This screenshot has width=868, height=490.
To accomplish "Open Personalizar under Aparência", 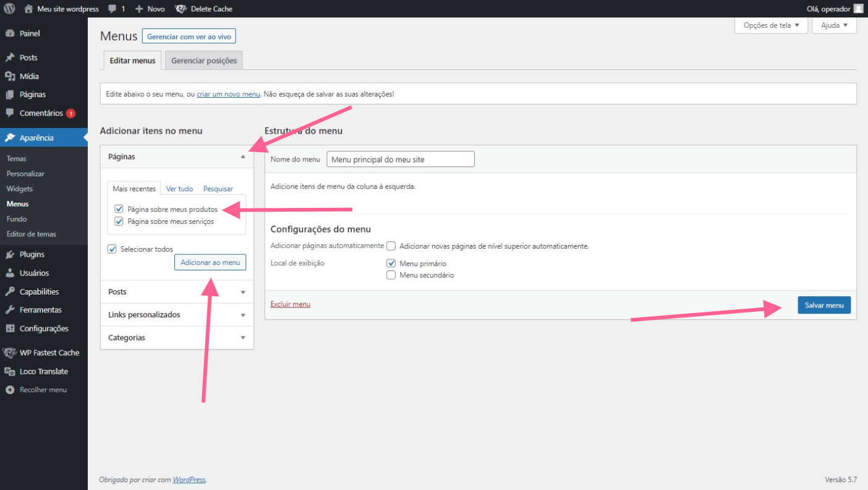I will (25, 174).
